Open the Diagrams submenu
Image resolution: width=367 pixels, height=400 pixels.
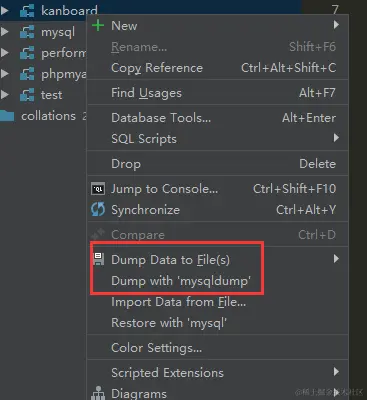[218, 393]
